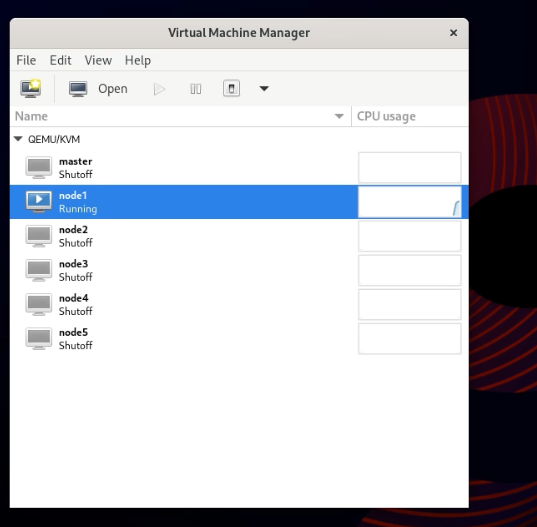Select the node2 VM icon
Viewport: 537px width, 527px height.
(39, 236)
